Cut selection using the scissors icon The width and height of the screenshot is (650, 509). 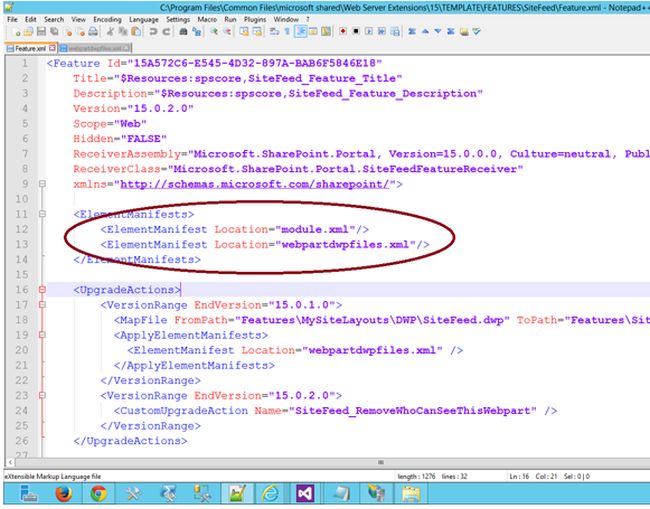(x=110, y=32)
